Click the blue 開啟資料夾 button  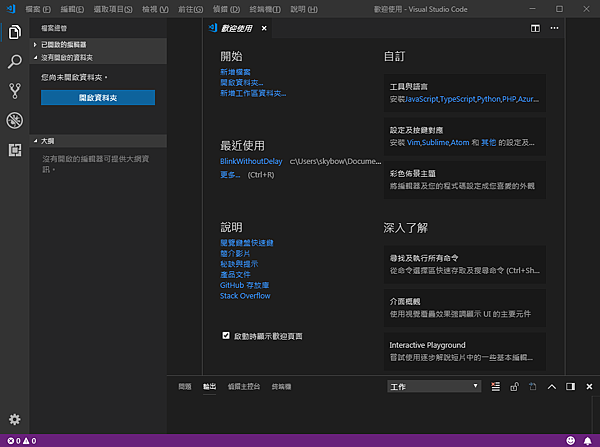click(98, 97)
